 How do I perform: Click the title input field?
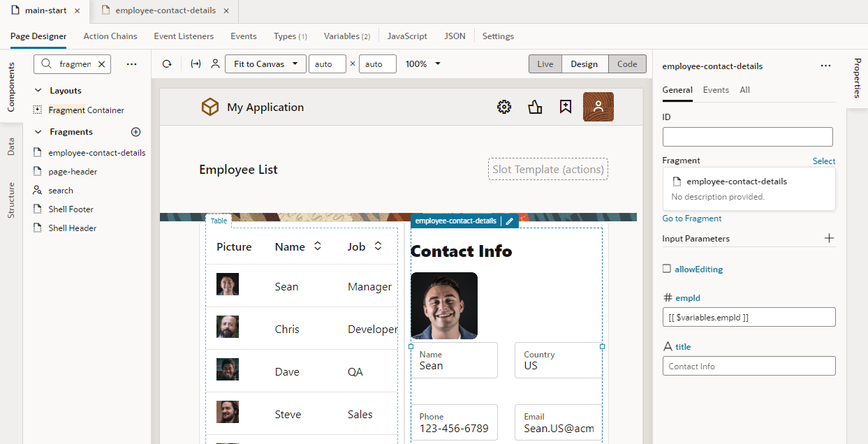749,366
